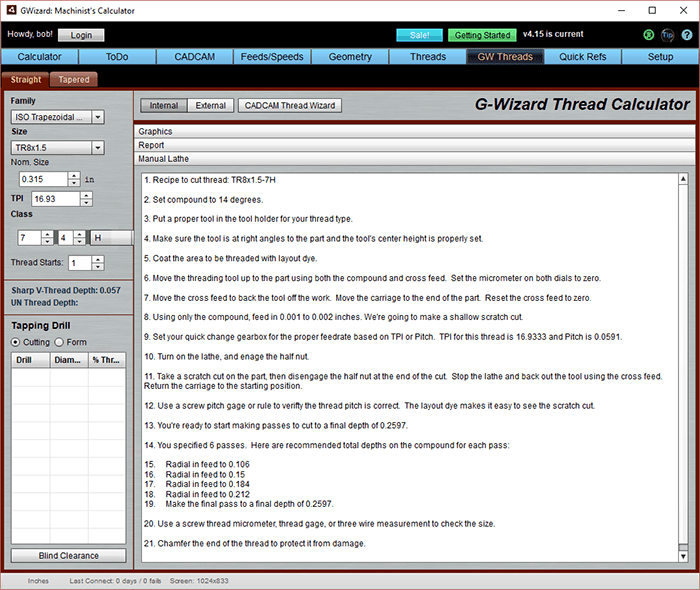Click the % Thr... column header
The width and height of the screenshot is (700, 590).
(x=107, y=360)
